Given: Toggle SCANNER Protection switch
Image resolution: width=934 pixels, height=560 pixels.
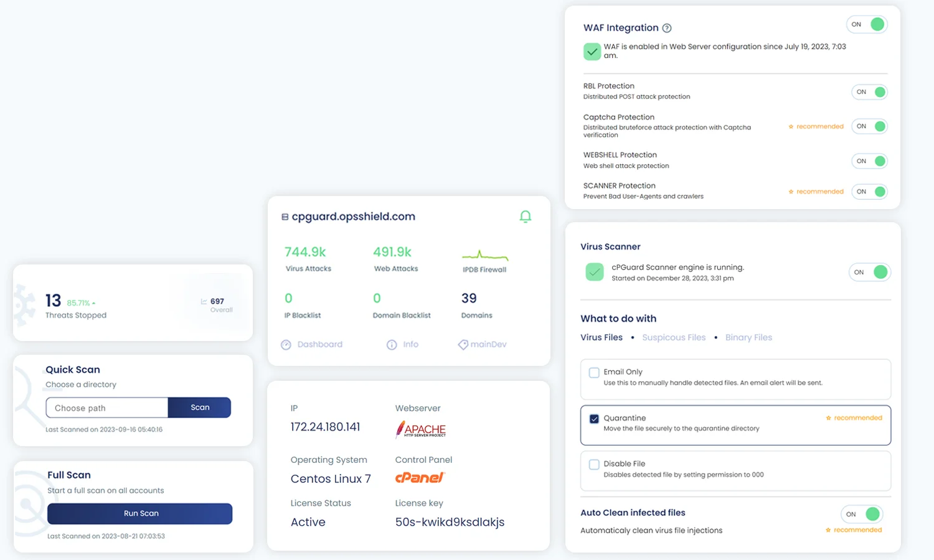Looking at the screenshot, I should click(869, 192).
